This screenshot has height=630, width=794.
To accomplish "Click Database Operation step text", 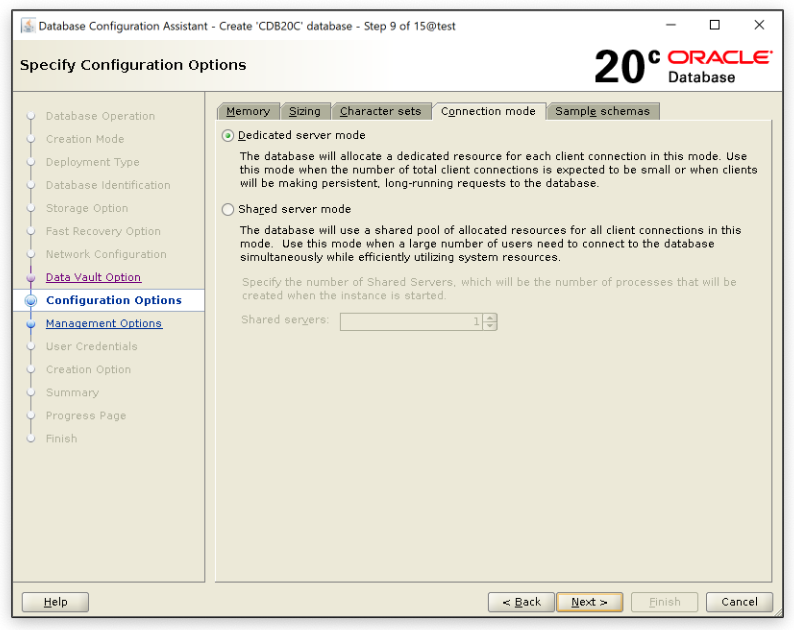I will tap(100, 116).
